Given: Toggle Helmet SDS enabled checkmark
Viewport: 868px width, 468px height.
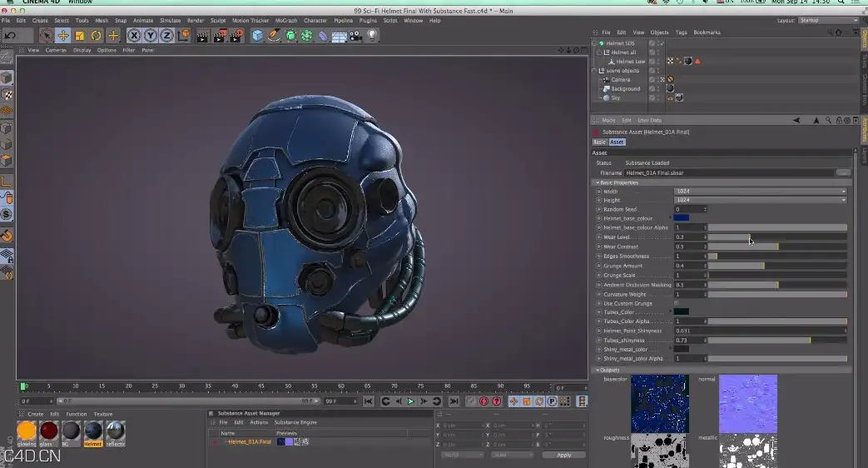Looking at the screenshot, I should [662, 42].
